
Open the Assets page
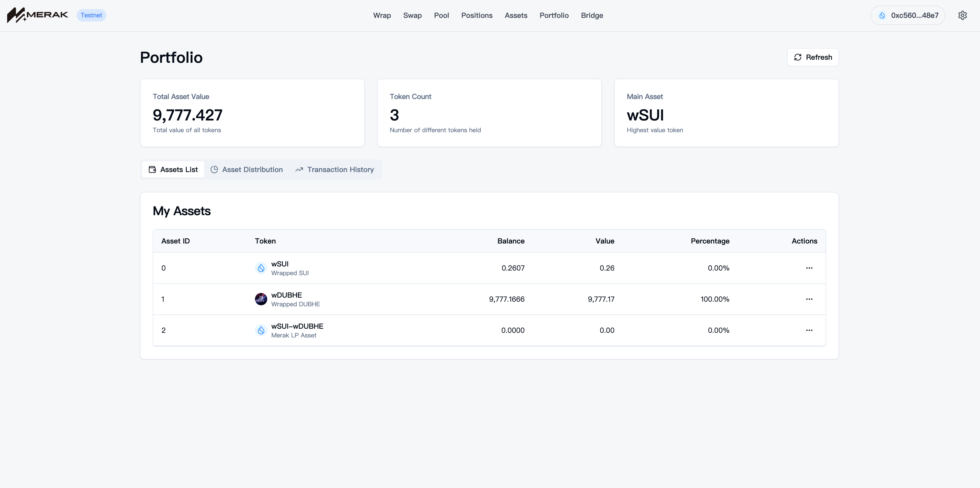point(516,16)
